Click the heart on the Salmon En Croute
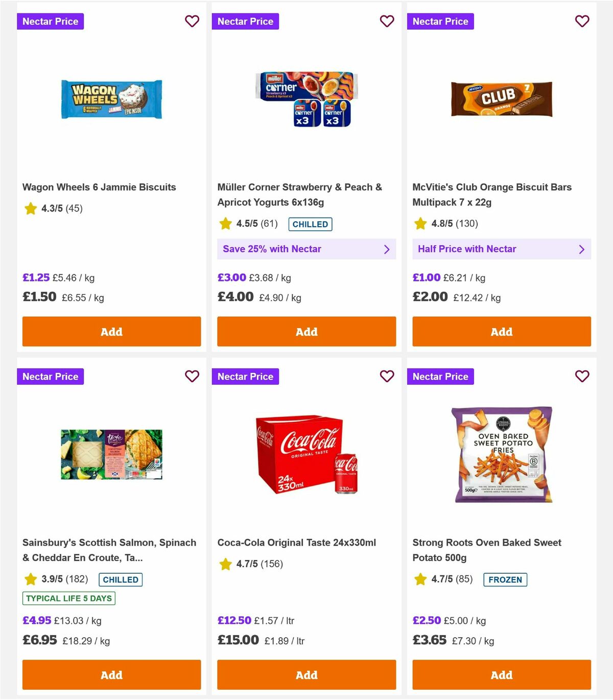The width and height of the screenshot is (613, 700). tap(192, 376)
